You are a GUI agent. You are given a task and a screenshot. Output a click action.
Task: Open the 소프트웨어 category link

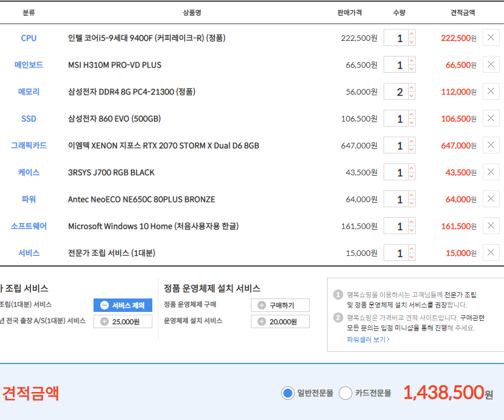pyautogui.click(x=29, y=226)
